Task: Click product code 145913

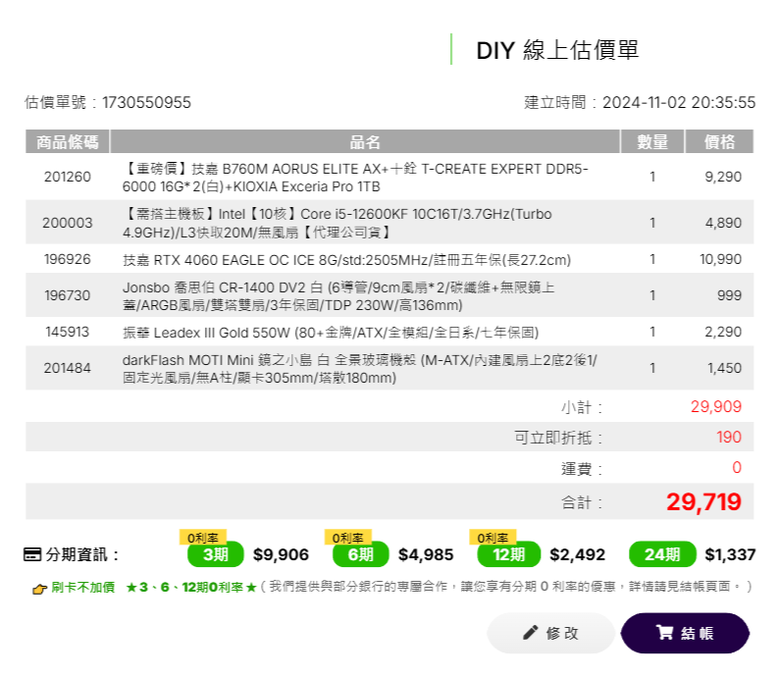Action: [67, 332]
